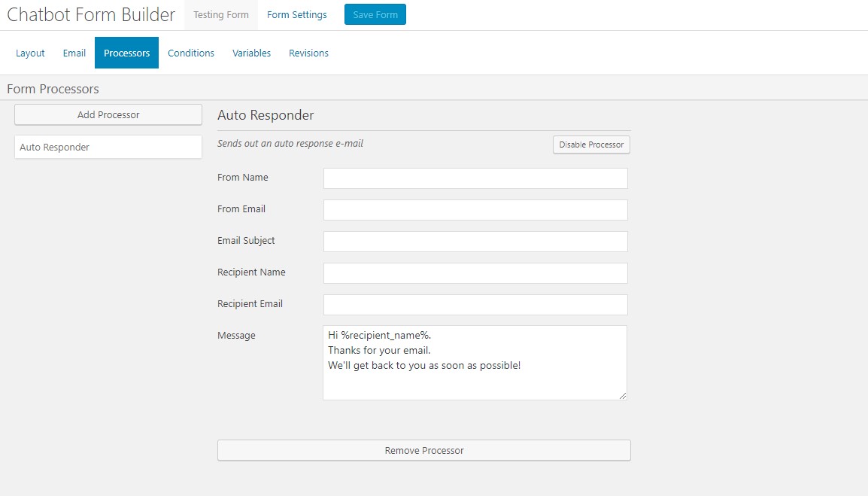868x496 pixels.
Task: Click the Message textarea resize handle
Action: click(623, 396)
